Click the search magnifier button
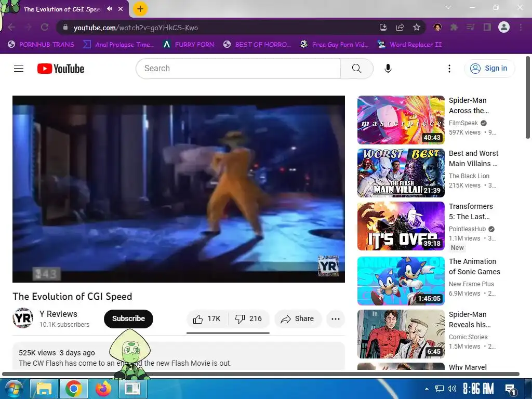The height and width of the screenshot is (399, 532). click(x=356, y=69)
